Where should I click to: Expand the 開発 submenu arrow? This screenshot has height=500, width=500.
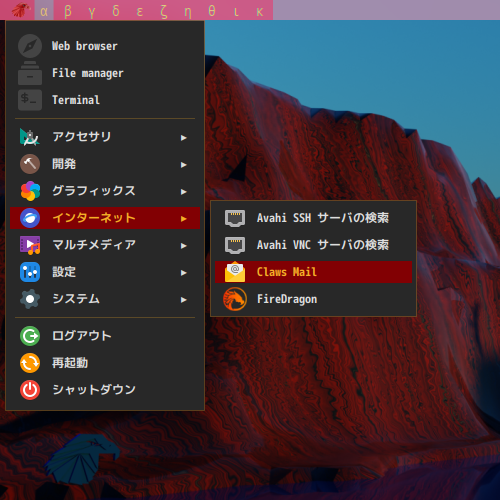(x=183, y=164)
